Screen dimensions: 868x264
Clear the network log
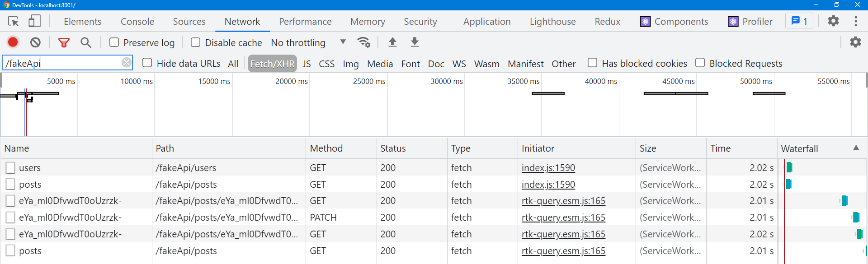35,42
